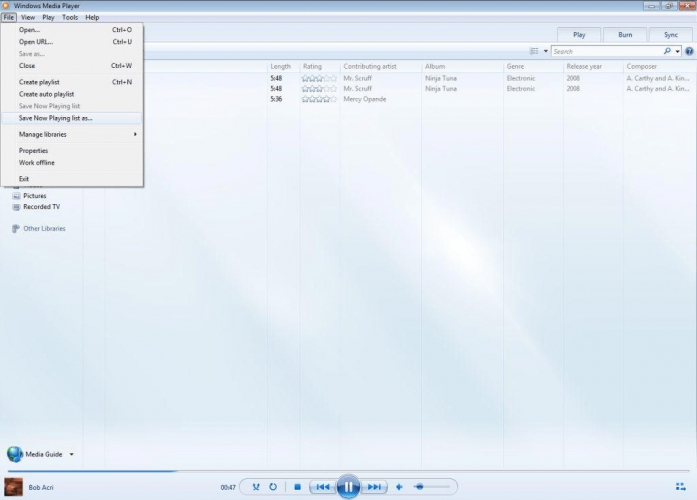
Task: Click the Bob Acri album art thumbnail
Action: coord(13,487)
